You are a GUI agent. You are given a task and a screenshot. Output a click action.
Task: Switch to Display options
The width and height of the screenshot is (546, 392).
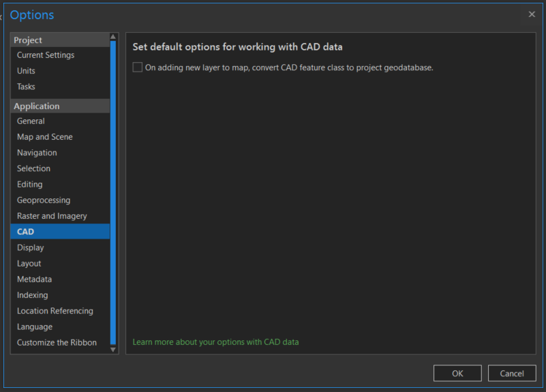pos(31,247)
